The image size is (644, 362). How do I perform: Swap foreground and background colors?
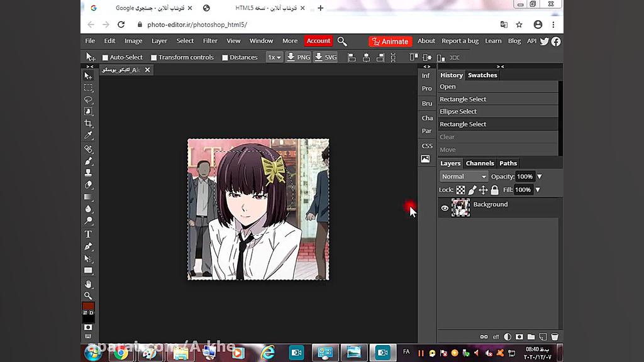pyautogui.click(x=85, y=312)
